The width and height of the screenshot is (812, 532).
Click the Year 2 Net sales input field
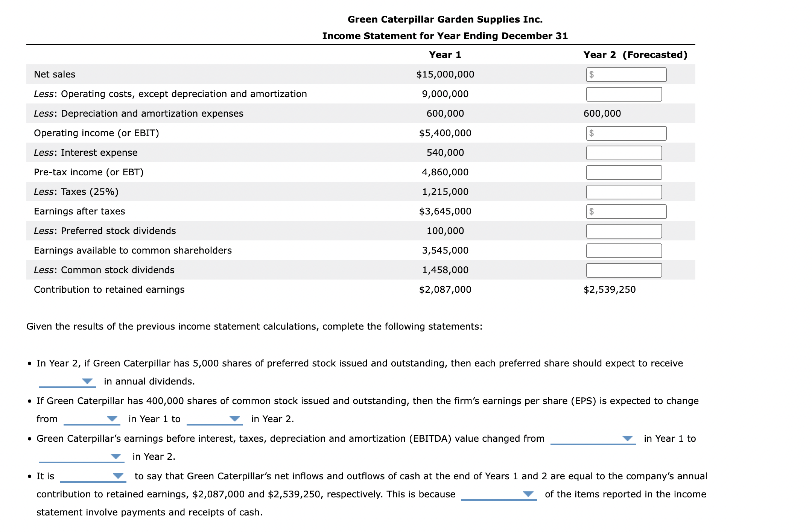click(626, 74)
